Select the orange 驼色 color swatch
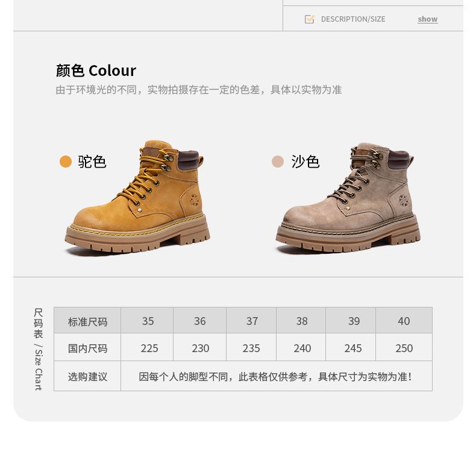This screenshot has width=476, height=460. (x=66, y=162)
